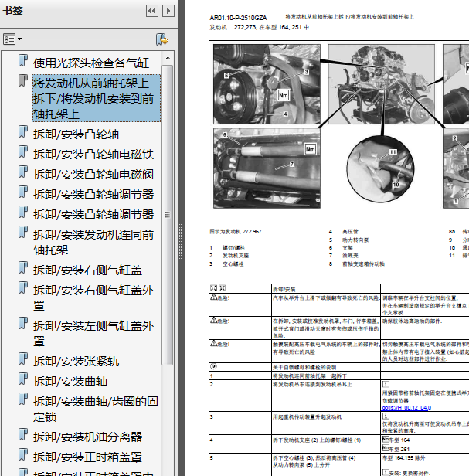
Task: Click the Nm torque icon for 车型 251
Action: point(386,448)
